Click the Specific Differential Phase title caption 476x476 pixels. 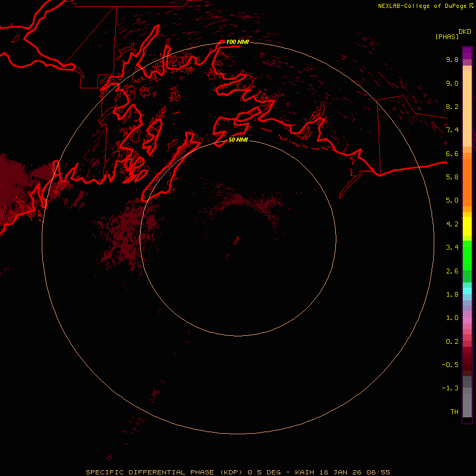pyautogui.click(x=237, y=472)
